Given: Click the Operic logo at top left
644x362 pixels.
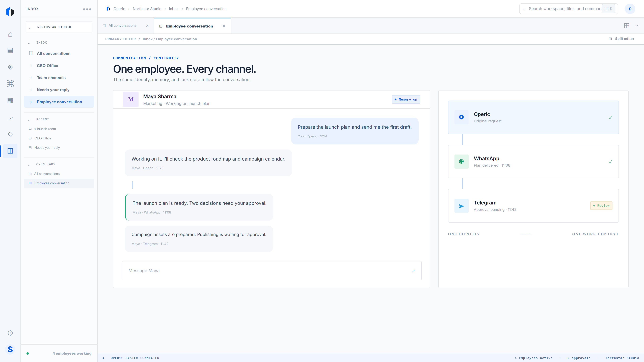Looking at the screenshot, I should (x=10, y=12).
